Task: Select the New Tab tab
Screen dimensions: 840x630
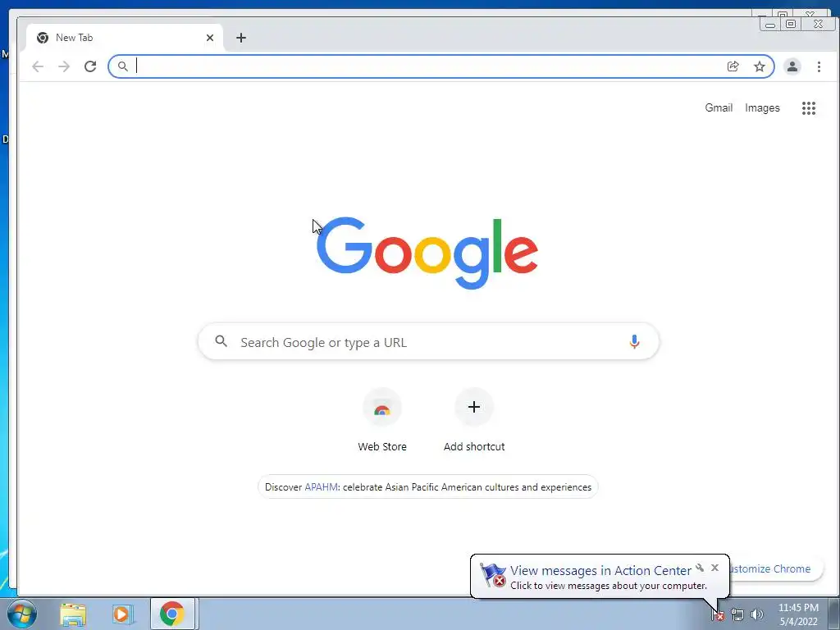Action: [125, 38]
